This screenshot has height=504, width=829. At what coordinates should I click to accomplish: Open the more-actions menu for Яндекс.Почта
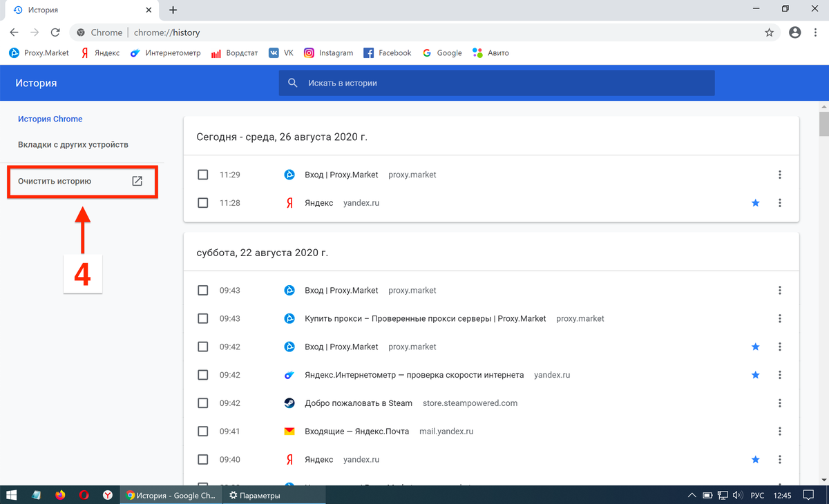coord(779,432)
